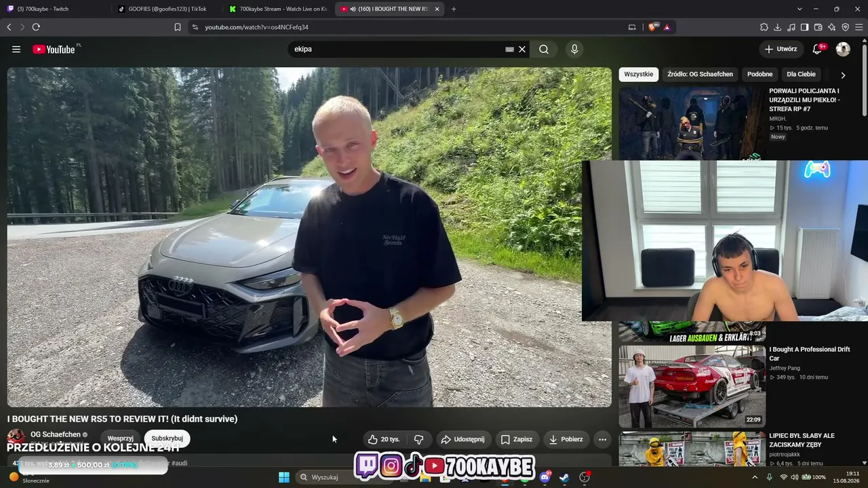Show more filter chips with right arrow

click(843, 75)
